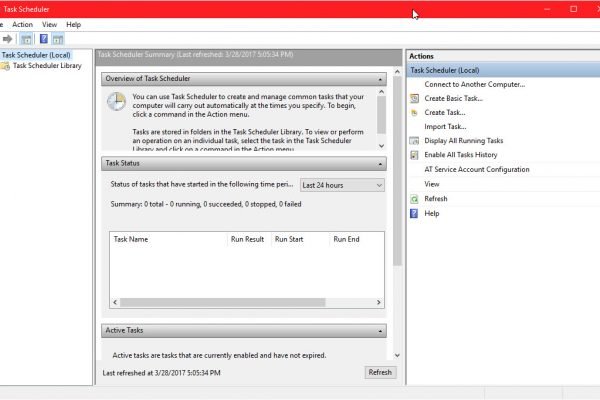Open the Help menu in menu bar

pos(73,24)
